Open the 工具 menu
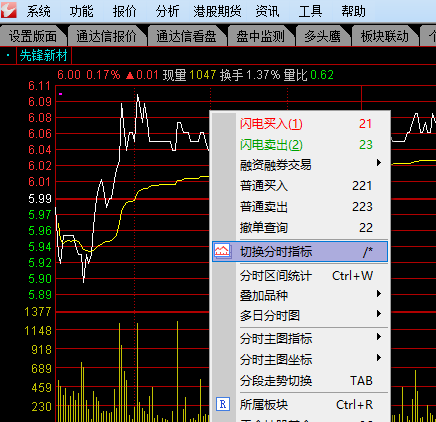This screenshot has height=422, width=436. (x=310, y=11)
